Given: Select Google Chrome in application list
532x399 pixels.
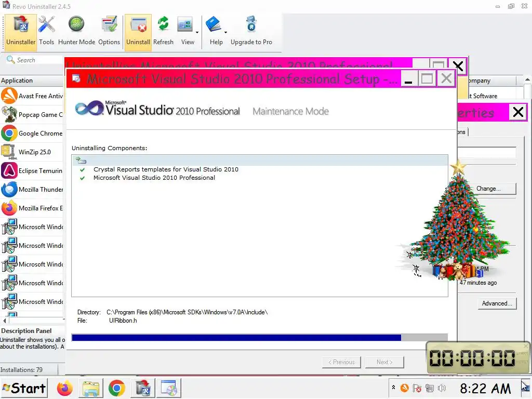Looking at the screenshot, I should coord(32,134).
